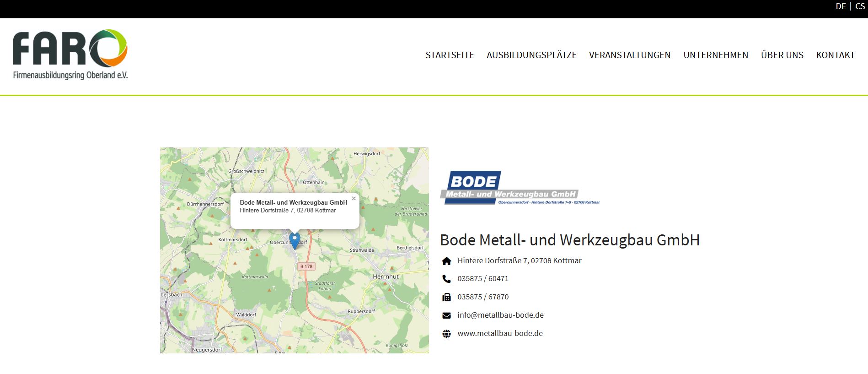Click the blue map location marker
Image resolution: width=868 pixels, height=374 pixels.
(x=295, y=241)
